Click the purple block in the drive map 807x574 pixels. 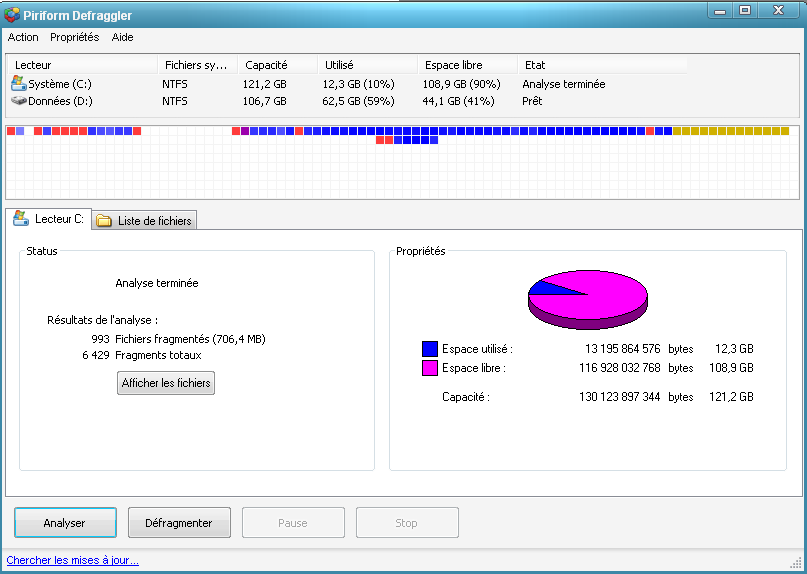[x=245, y=131]
